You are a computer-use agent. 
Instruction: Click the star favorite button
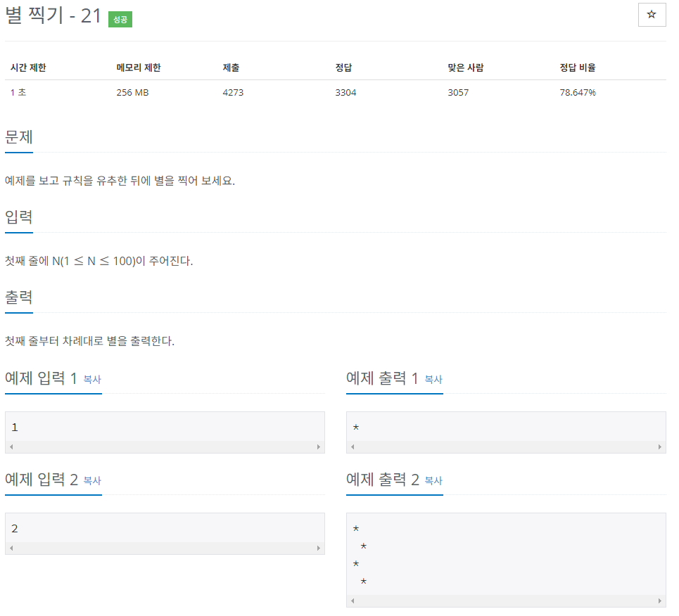pos(652,15)
